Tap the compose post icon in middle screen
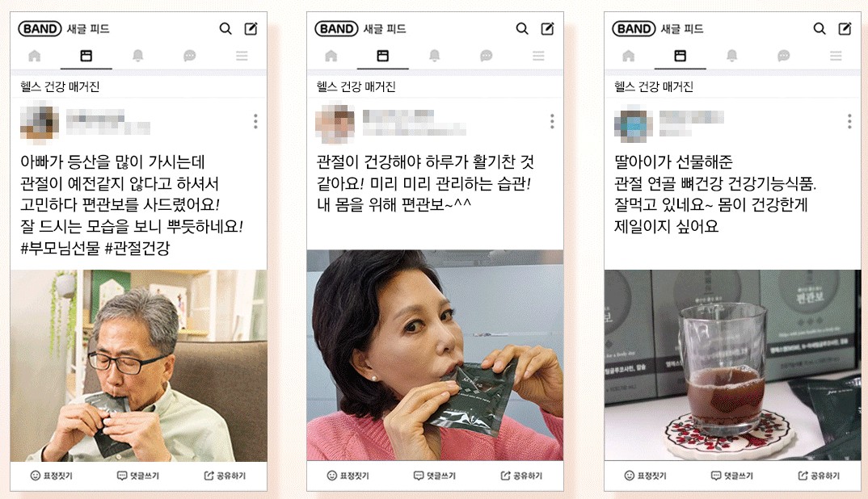868x499 pixels. click(x=547, y=29)
